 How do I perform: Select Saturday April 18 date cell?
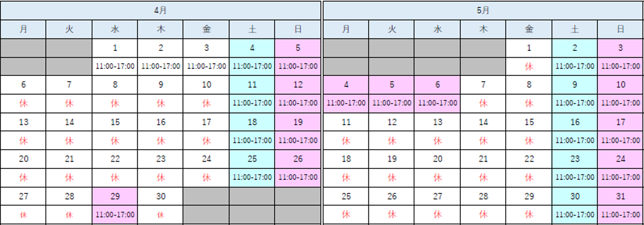pyautogui.click(x=252, y=122)
